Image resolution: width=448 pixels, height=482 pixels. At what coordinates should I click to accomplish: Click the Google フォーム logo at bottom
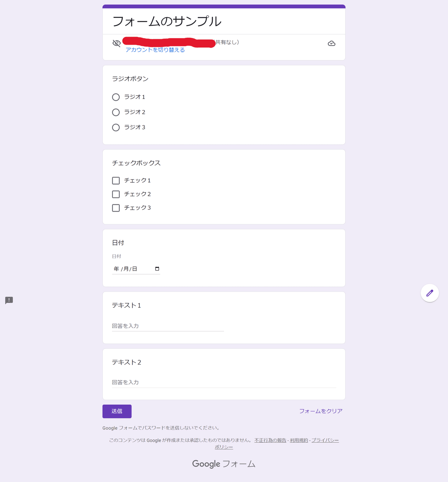224,464
